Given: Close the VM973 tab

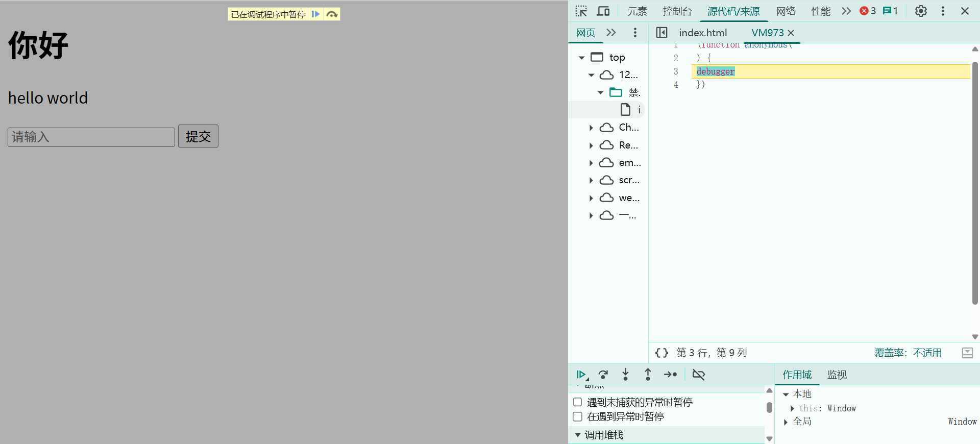Looking at the screenshot, I should 791,33.
